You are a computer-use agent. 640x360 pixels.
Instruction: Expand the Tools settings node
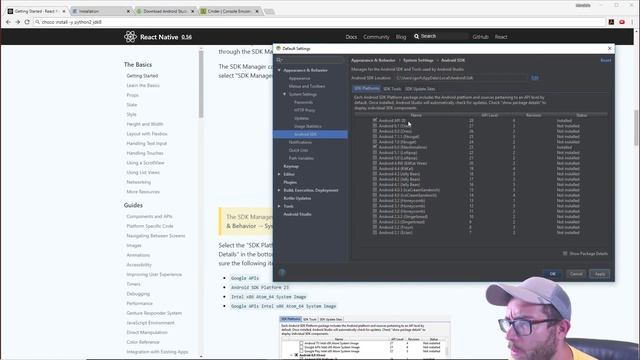(x=279, y=206)
